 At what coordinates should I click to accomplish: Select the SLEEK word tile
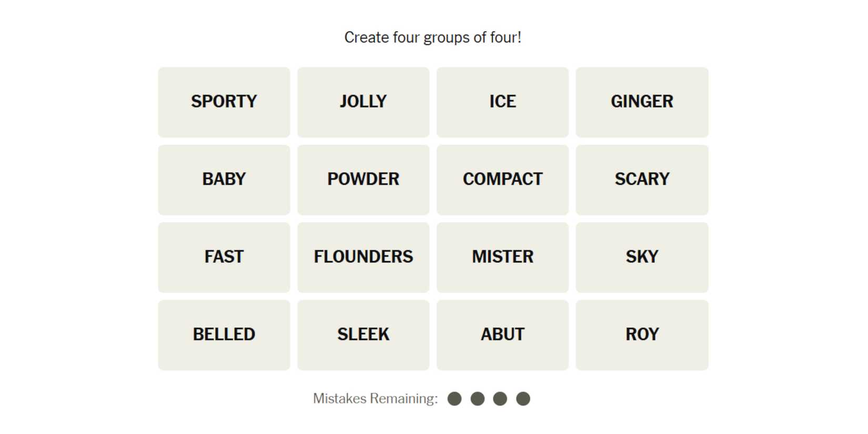[x=363, y=335]
